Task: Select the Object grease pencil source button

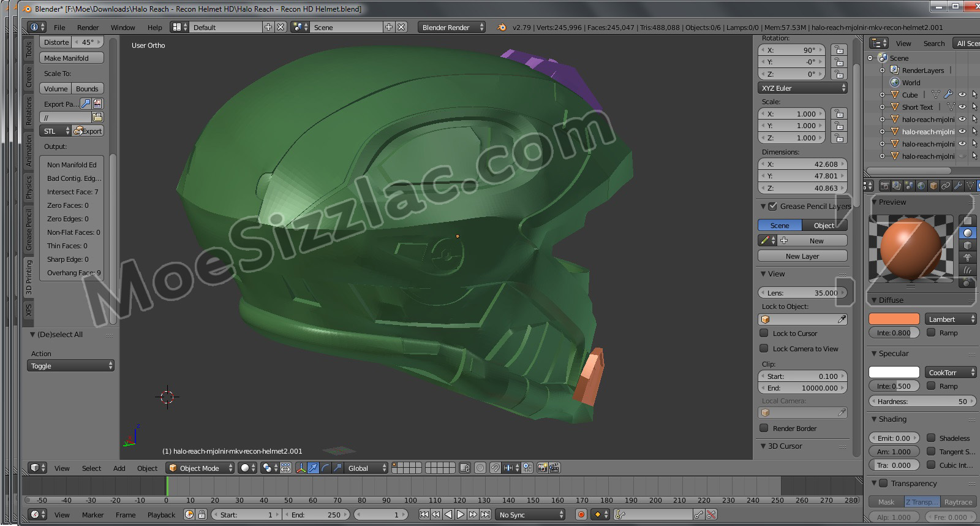Action: [824, 226]
